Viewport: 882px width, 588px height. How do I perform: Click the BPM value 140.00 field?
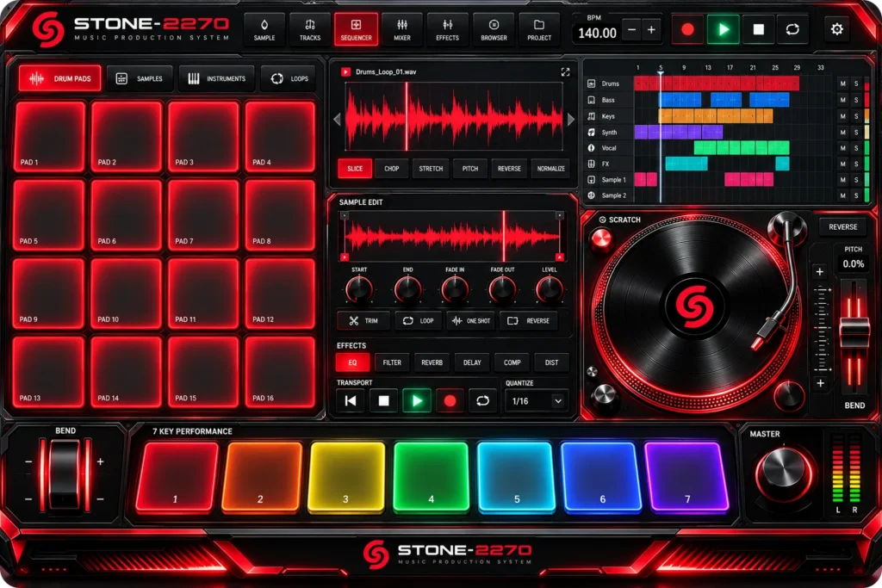[x=598, y=34]
